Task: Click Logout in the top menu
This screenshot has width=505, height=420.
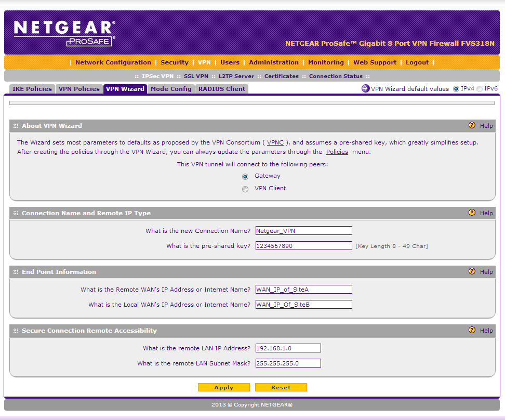Action: [417, 62]
